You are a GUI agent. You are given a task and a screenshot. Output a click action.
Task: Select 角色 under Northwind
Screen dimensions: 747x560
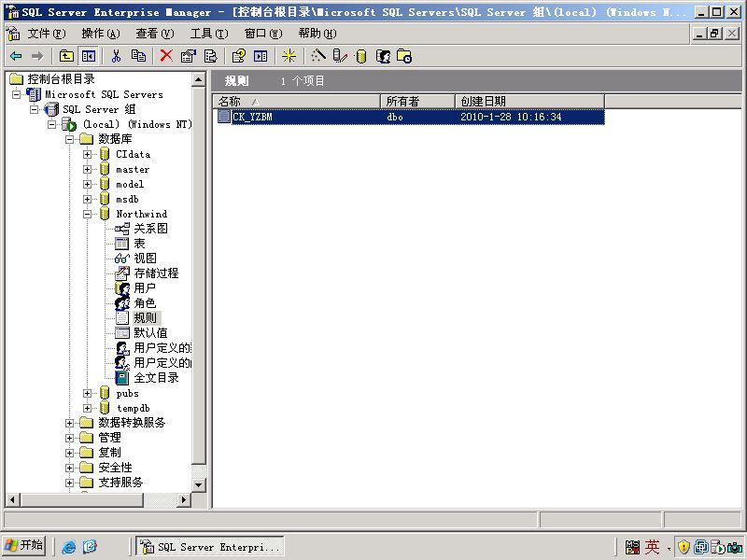(145, 302)
